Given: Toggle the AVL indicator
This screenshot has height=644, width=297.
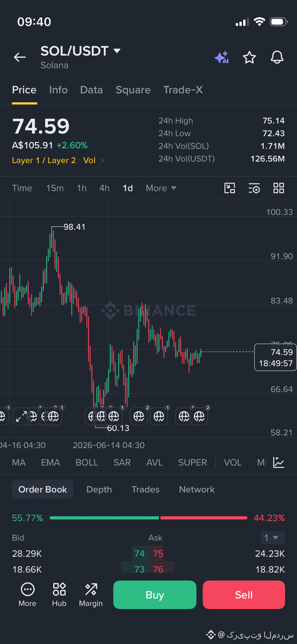Looking at the screenshot, I should [155, 462].
